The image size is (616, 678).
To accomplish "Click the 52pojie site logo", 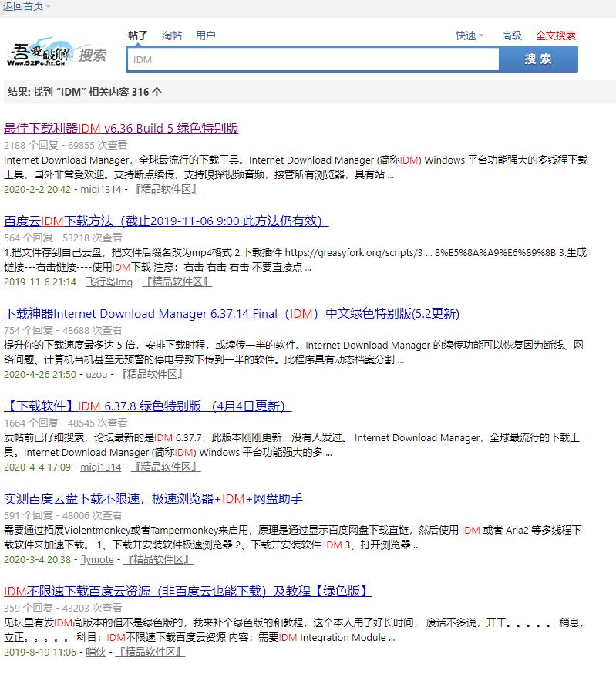I will [x=56, y=52].
